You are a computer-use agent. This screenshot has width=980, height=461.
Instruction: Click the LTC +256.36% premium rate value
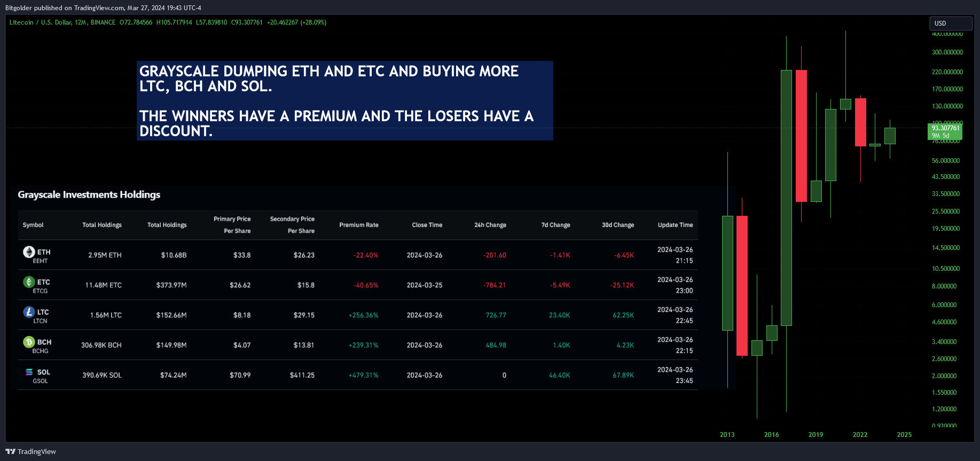(363, 315)
